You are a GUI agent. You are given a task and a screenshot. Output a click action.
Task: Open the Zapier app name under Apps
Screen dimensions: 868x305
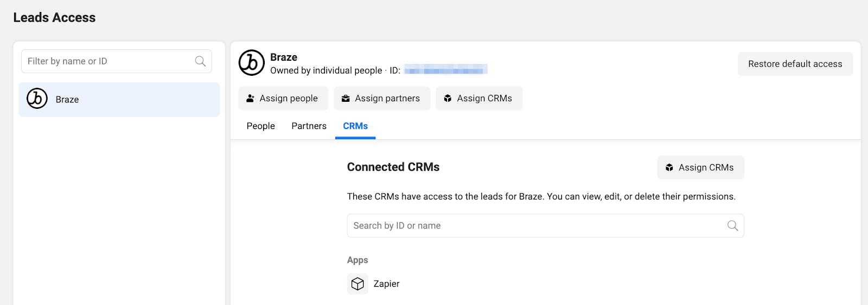point(386,284)
